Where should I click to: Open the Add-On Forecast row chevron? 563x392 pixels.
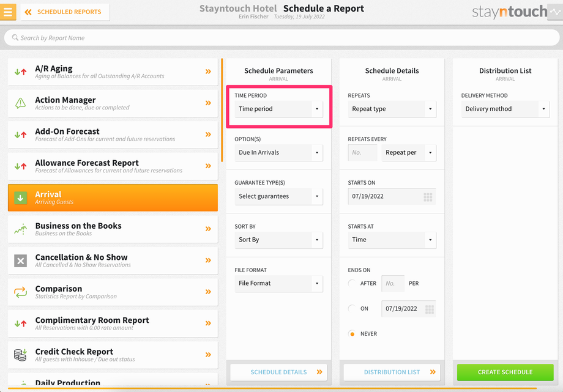208,135
